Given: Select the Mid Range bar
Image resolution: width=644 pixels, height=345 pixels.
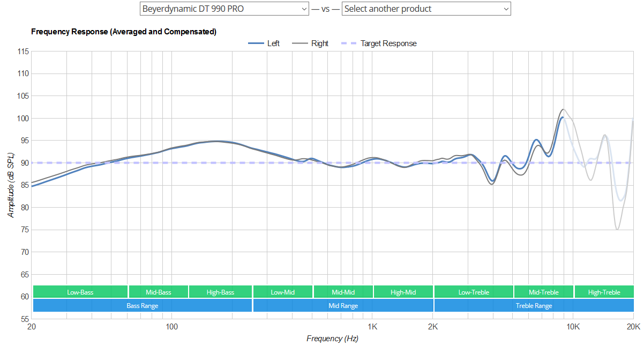Looking at the screenshot, I should (343, 305).
